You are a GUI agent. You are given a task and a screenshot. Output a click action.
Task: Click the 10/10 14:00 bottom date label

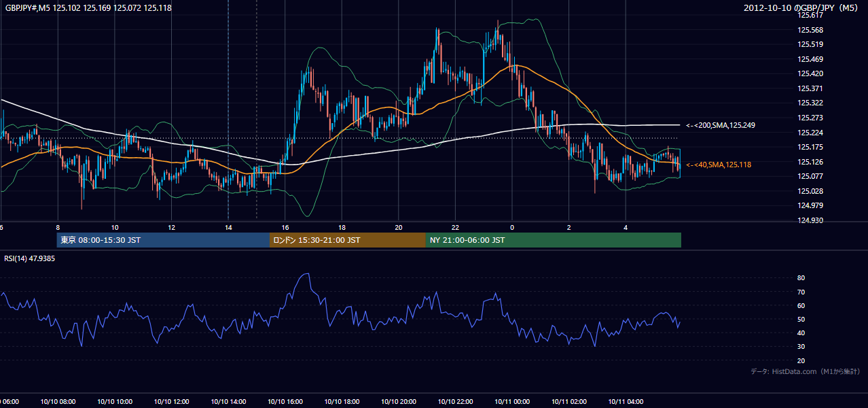228,402
